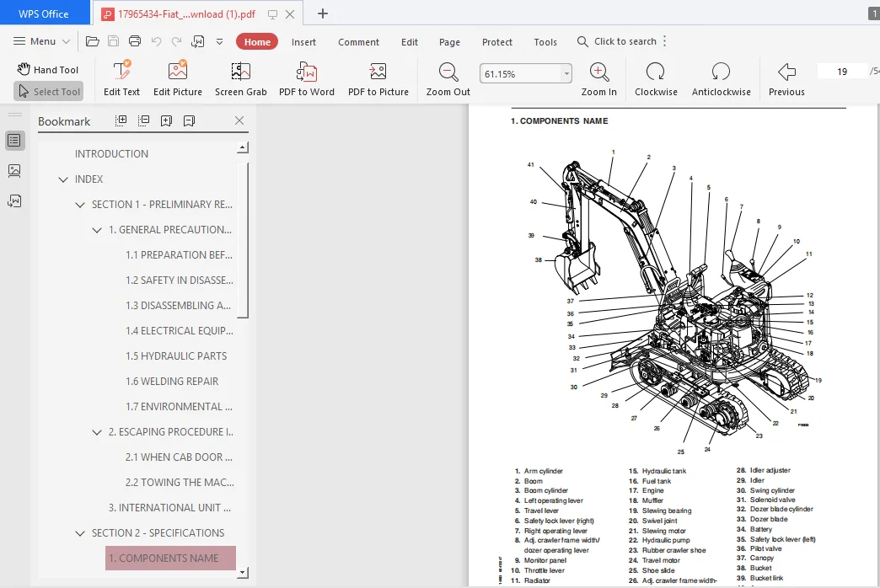Click the Edit Picture tool
880x588 pixels.
(178, 78)
